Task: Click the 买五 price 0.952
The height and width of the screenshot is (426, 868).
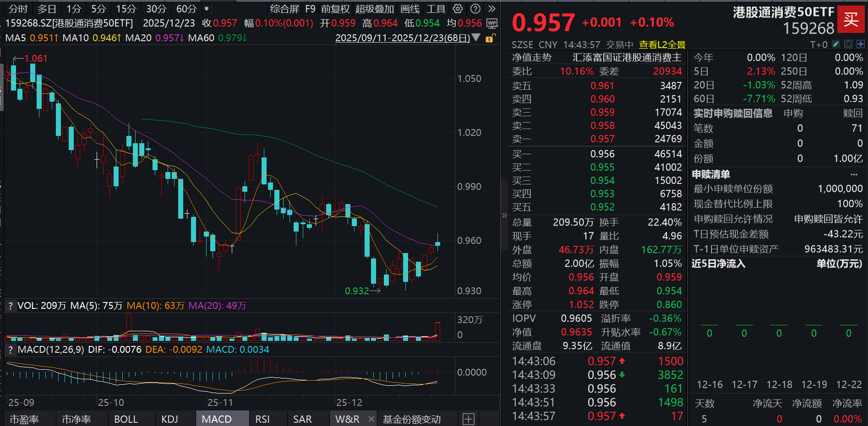Action: click(x=602, y=207)
